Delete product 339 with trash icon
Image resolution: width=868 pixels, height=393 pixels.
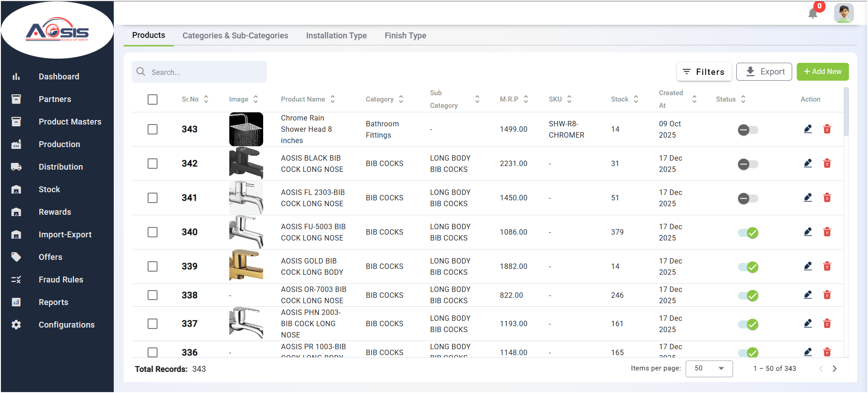click(x=827, y=266)
